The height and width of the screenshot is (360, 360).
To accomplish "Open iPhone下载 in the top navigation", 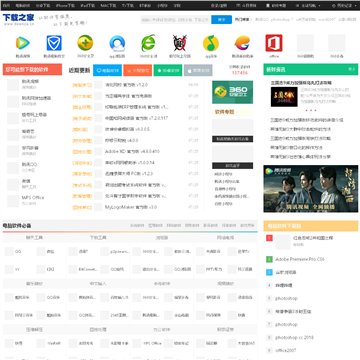I will point(65,6).
